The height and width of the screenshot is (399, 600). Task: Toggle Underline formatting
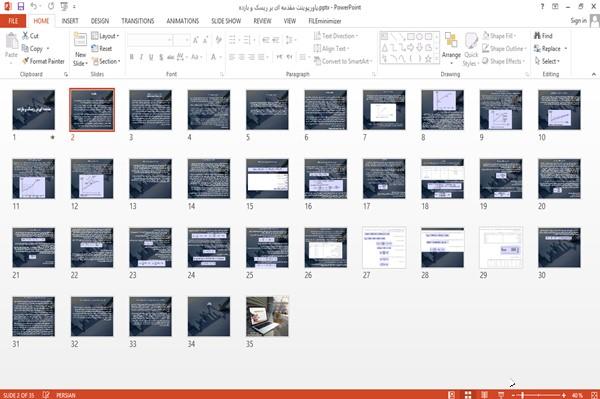(x=151, y=57)
